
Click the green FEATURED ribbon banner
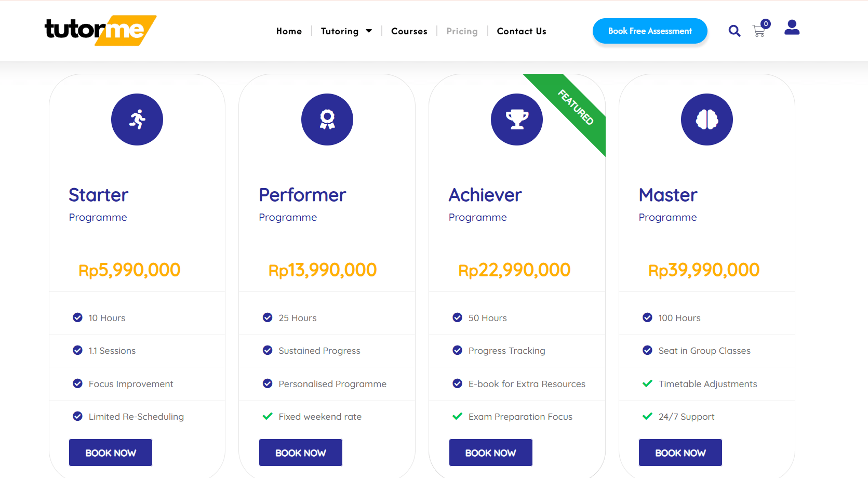point(576,108)
